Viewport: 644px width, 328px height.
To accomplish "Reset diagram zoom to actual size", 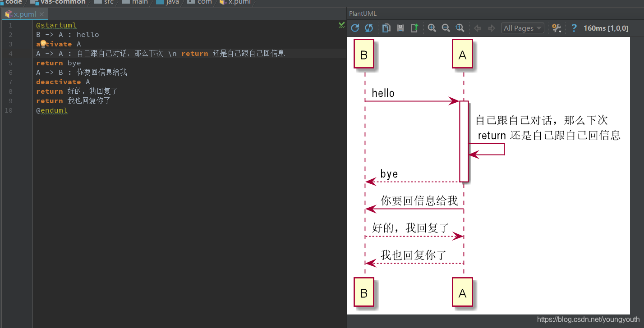I will 460,28.
